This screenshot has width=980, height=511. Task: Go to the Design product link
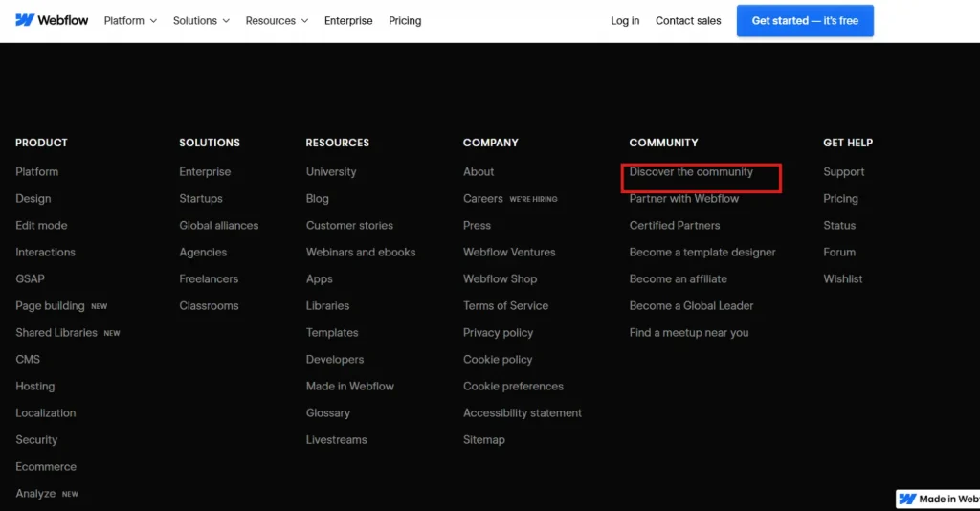[33, 199]
